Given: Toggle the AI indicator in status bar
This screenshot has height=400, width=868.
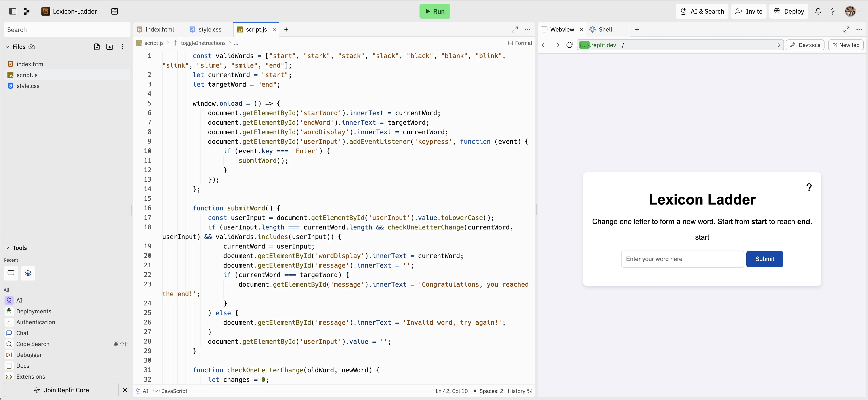Looking at the screenshot, I should [x=142, y=391].
